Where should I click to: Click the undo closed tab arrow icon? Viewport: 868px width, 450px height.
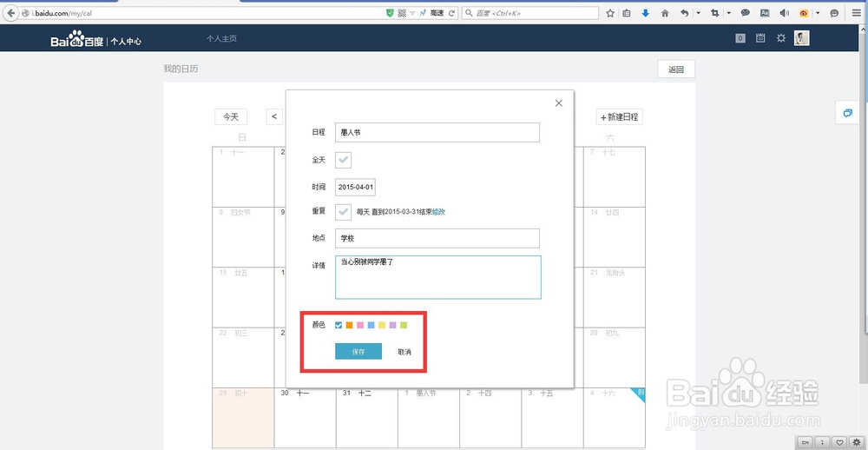point(685,13)
